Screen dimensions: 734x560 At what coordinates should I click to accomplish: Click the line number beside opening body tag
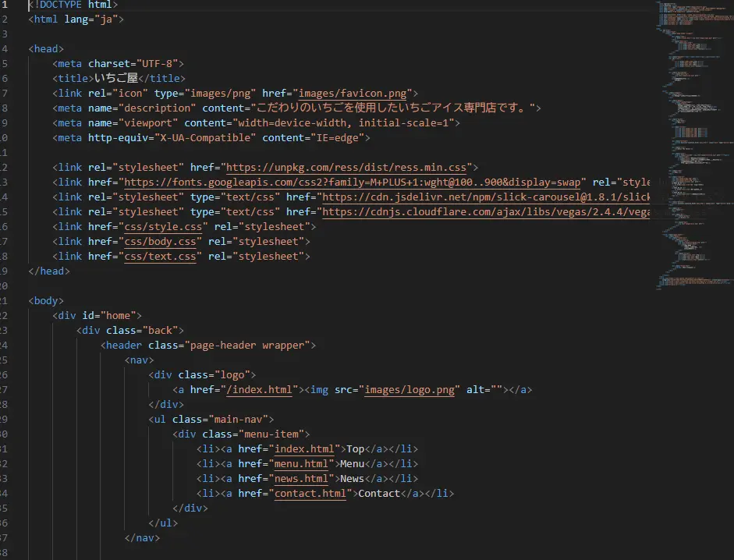pos(5,300)
